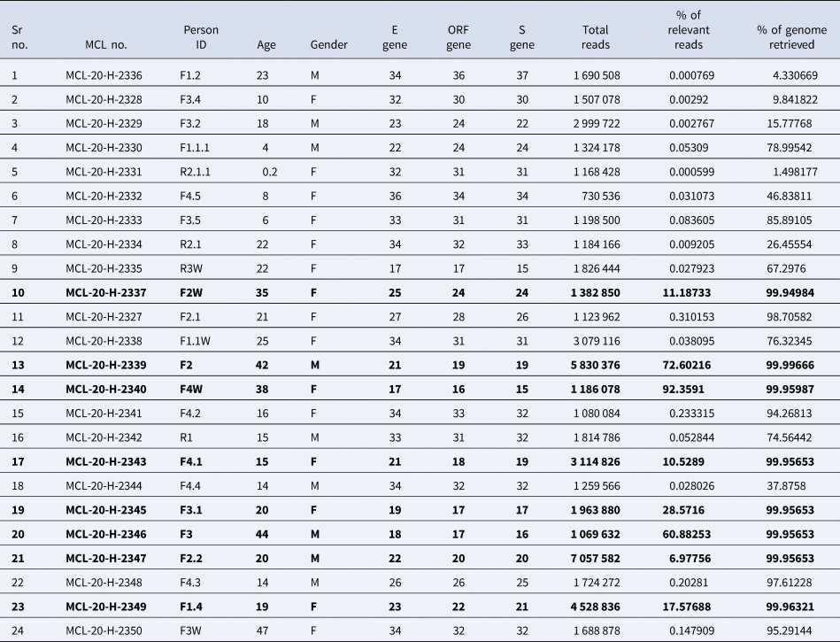This screenshot has width=840, height=642.
Task: Select the "E gene" column header
Action: (x=394, y=37)
